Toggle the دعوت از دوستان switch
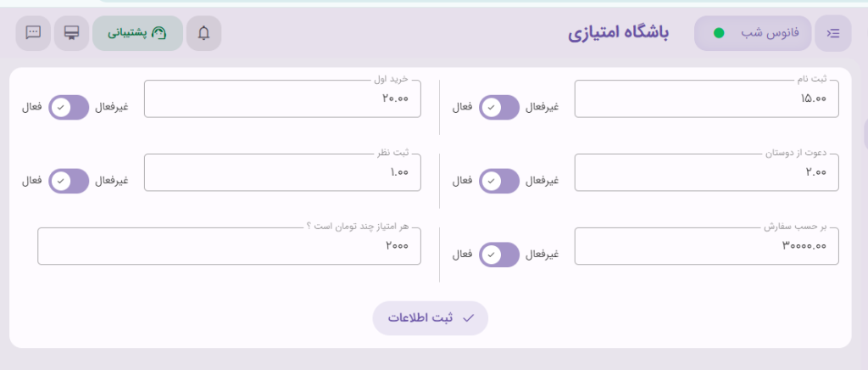Image resolution: width=868 pixels, height=370 pixels. pyautogui.click(x=499, y=181)
